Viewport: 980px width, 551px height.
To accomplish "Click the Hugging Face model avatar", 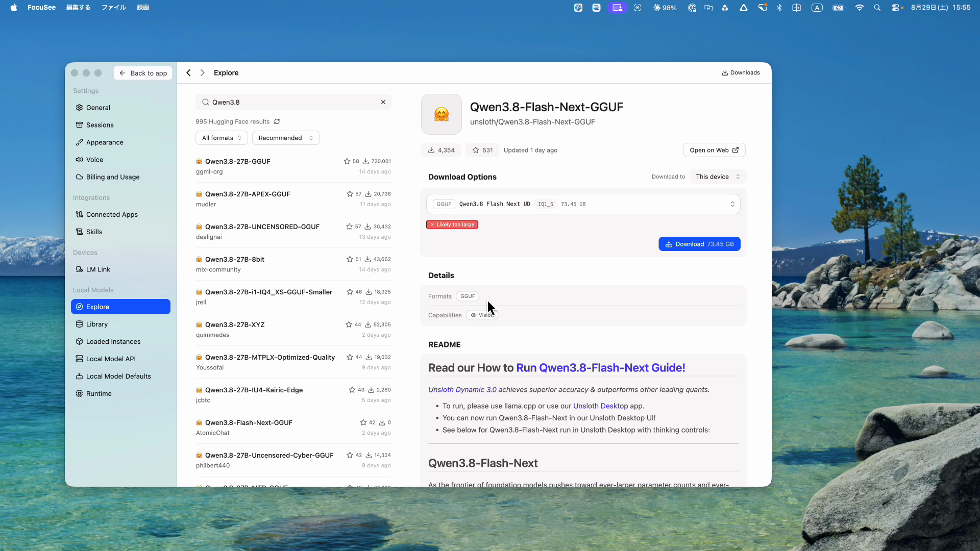I will (x=442, y=114).
